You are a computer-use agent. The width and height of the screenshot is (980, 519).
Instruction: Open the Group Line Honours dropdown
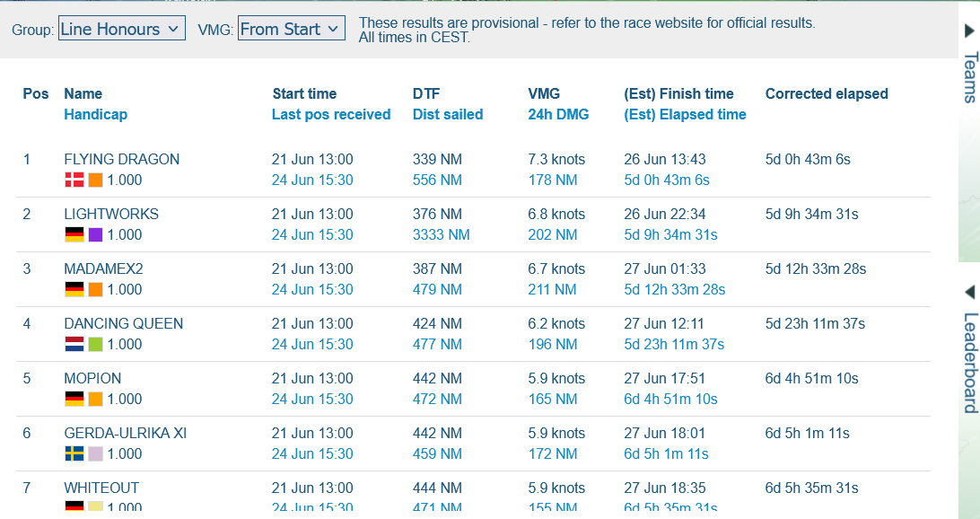coord(122,29)
